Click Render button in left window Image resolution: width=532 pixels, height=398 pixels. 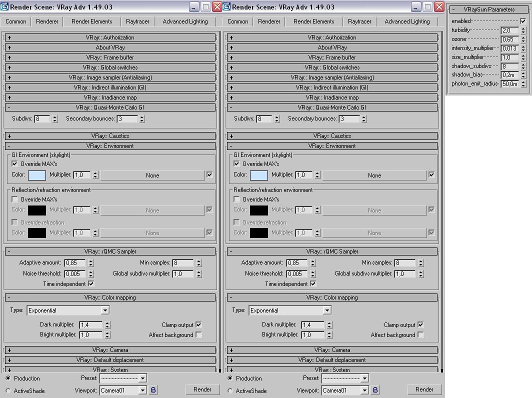tap(202, 389)
